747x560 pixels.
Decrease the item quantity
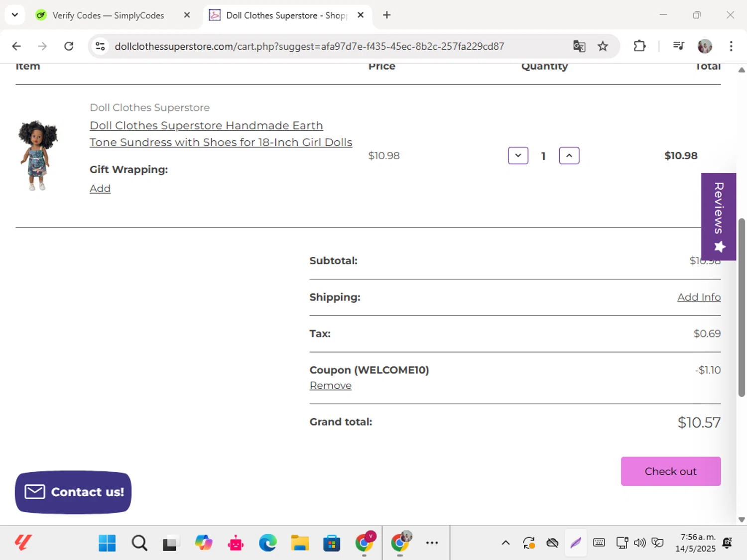pyautogui.click(x=518, y=156)
